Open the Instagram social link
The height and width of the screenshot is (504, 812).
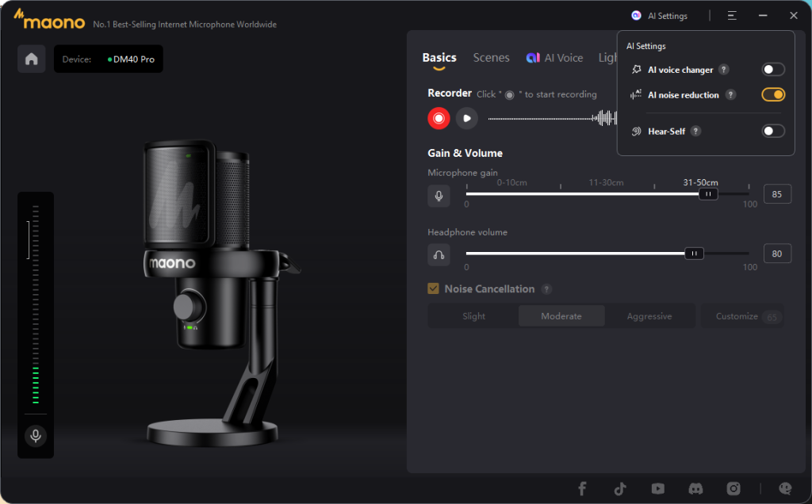pos(733,488)
